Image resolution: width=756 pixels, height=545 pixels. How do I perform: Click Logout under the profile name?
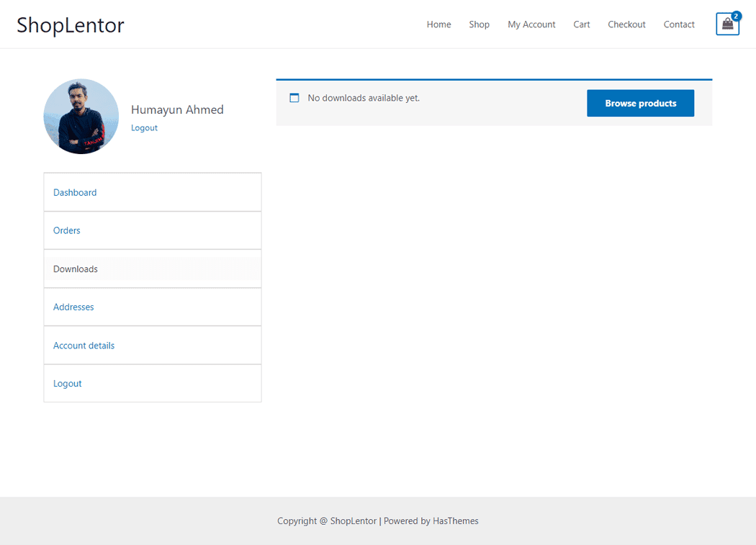coord(144,127)
